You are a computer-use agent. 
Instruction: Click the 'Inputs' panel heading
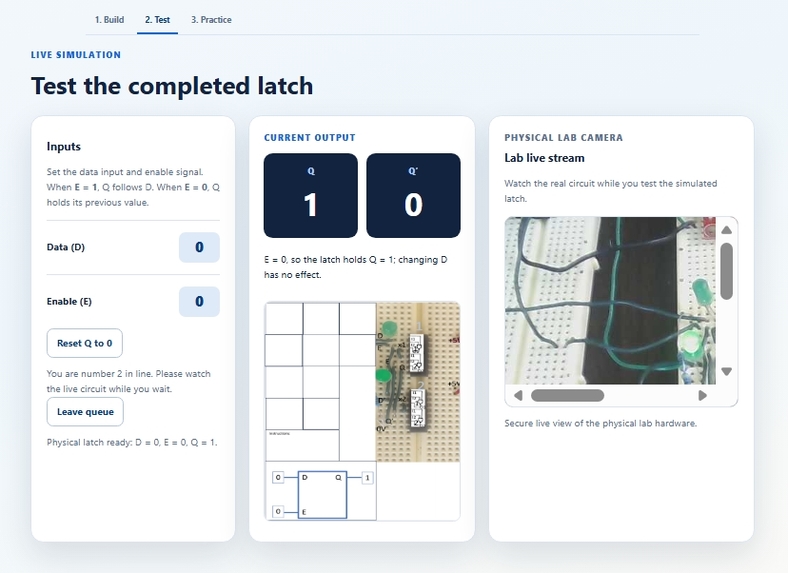tap(64, 146)
